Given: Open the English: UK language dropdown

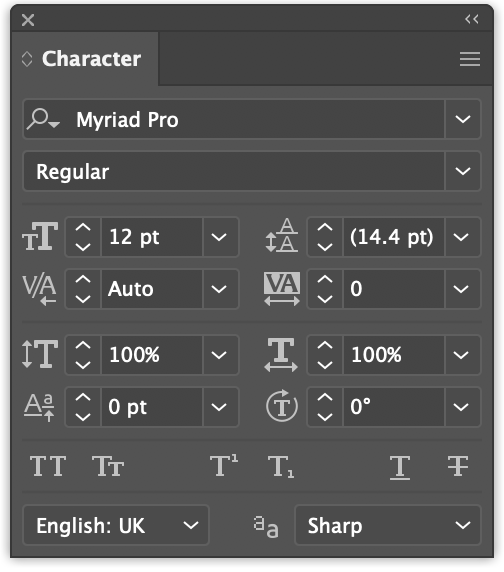Looking at the screenshot, I should click(x=116, y=525).
